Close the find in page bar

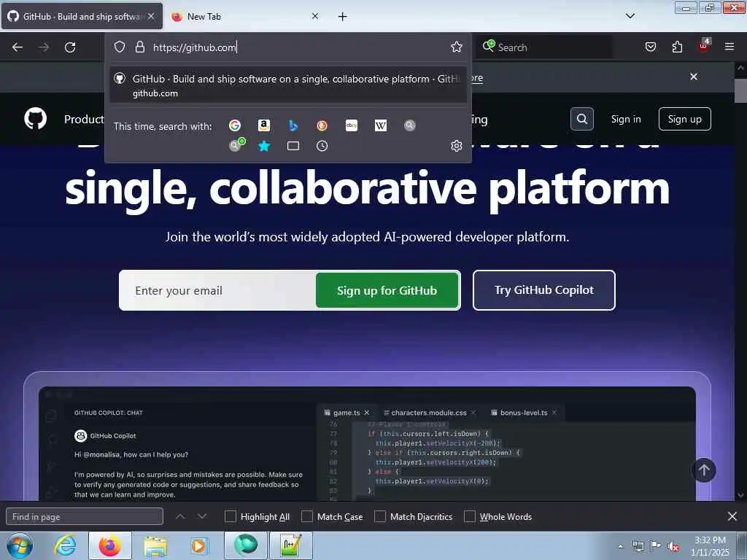732,516
